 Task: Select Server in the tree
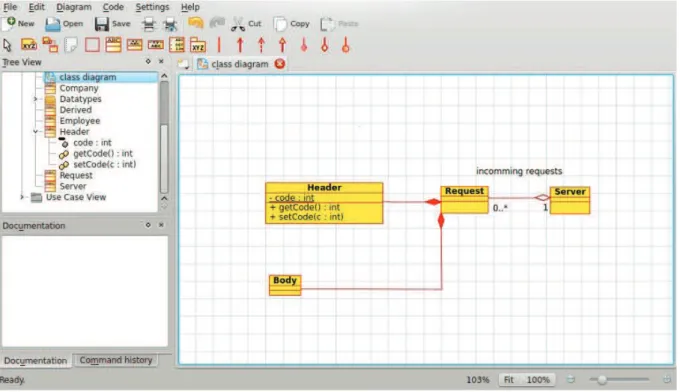coord(73,186)
